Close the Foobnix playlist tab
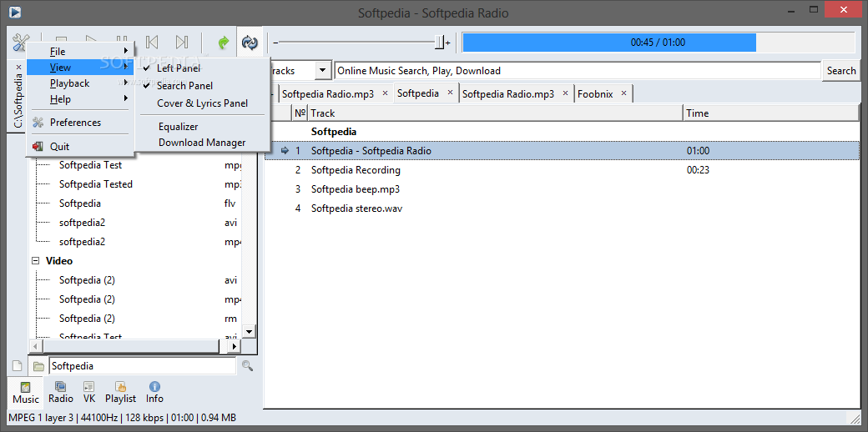Image resolution: width=868 pixels, height=432 pixels. [624, 93]
